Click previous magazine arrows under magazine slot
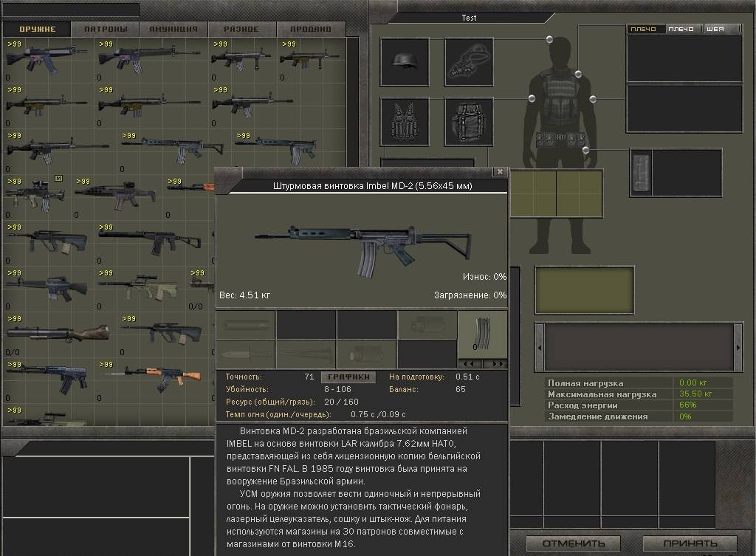 [x=470, y=363]
